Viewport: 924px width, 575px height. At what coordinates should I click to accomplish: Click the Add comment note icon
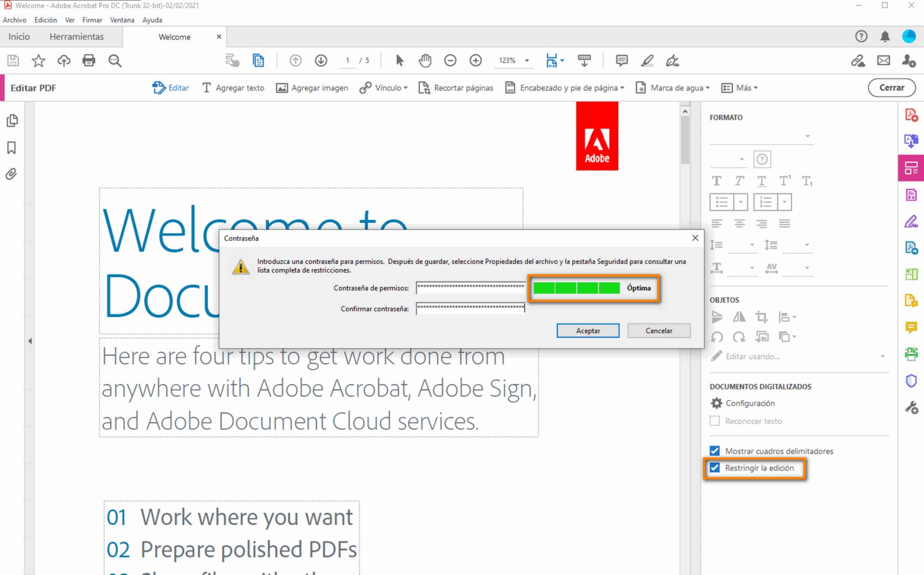[x=621, y=61]
